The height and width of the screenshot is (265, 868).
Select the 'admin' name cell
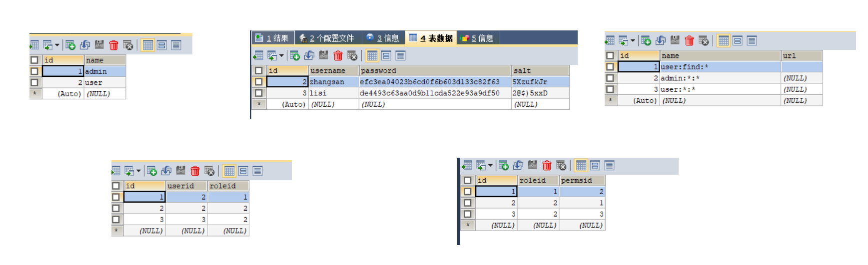click(x=104, y=71)
